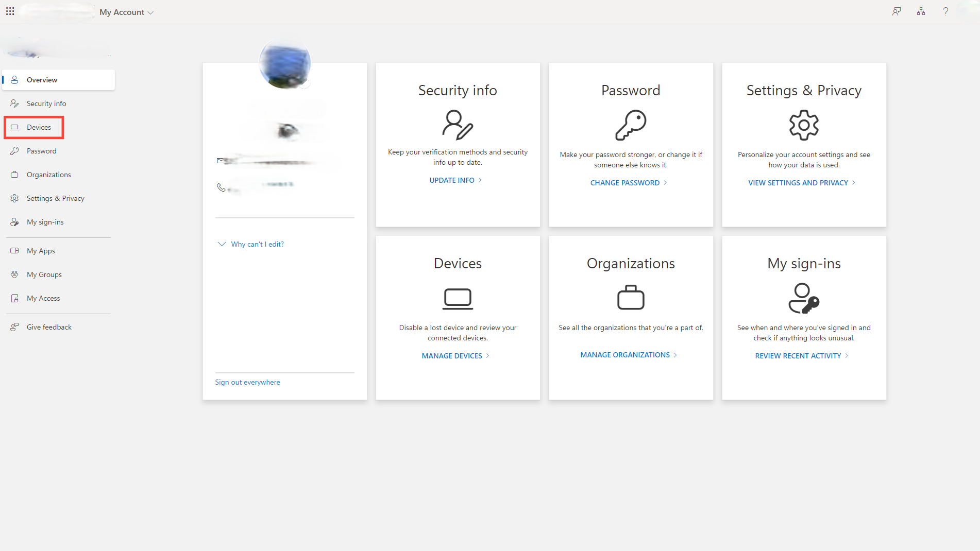Open Password in the sidebar
Image resolution: width=980 pixels, height=551 pixels.
(59, 151)
